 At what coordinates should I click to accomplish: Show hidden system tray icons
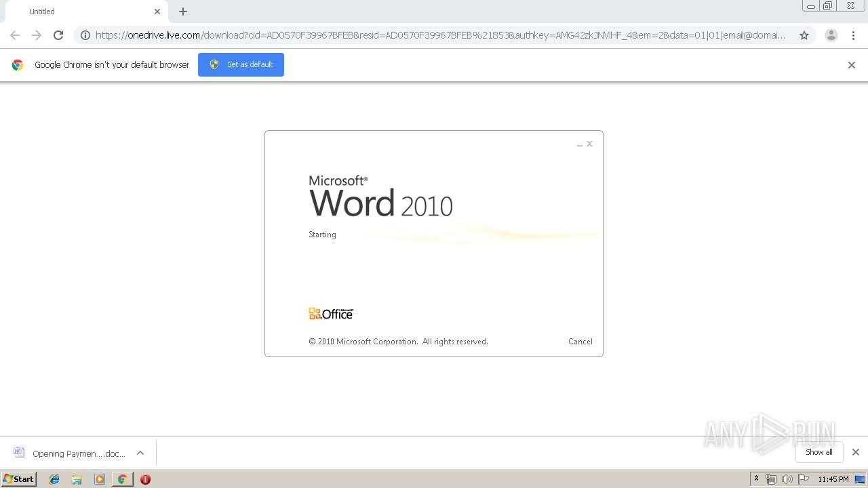(x=757, y=479)
